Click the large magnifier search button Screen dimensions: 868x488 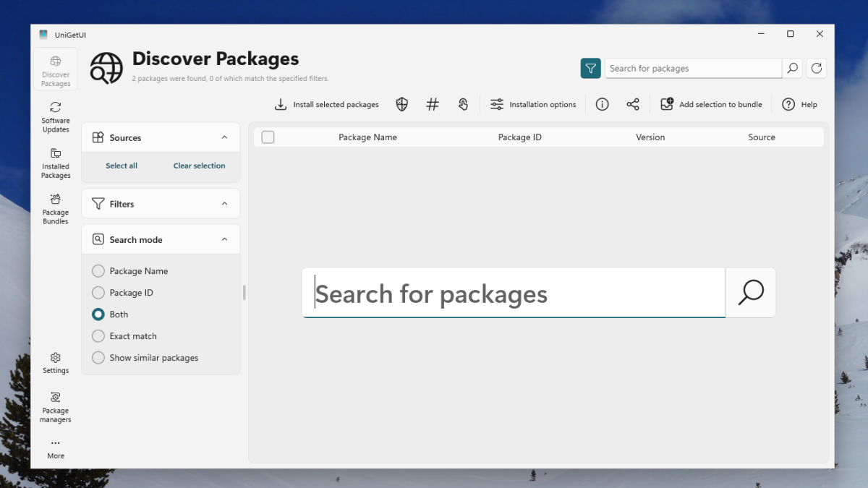point(750,293)
